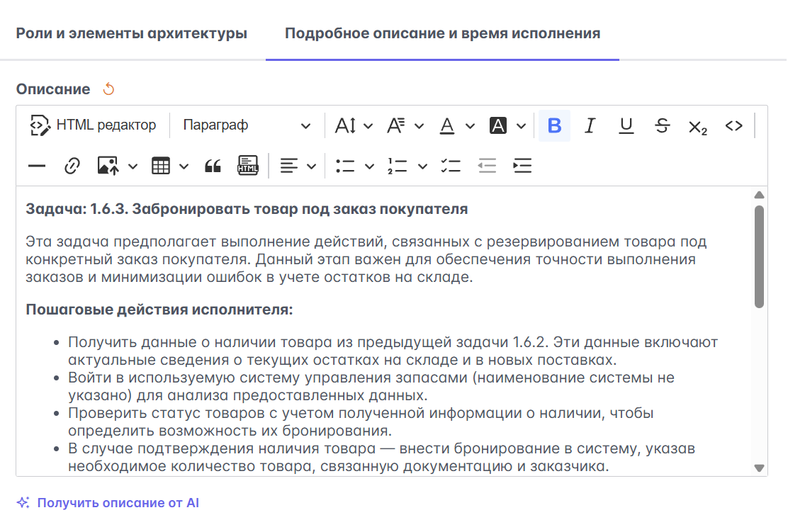Switch to Роли и элементы архитектуры tab
Viewport: 788px width, 532px height.
point(132,33)
